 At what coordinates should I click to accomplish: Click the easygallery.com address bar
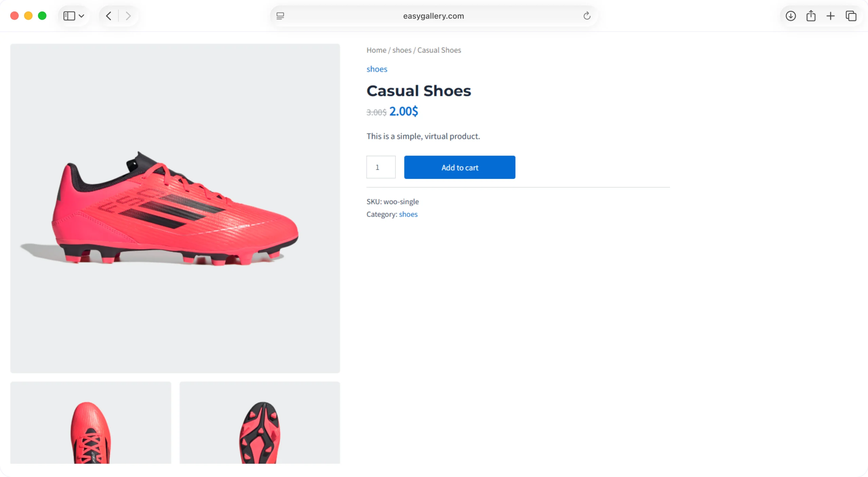(x=433, y=16)
